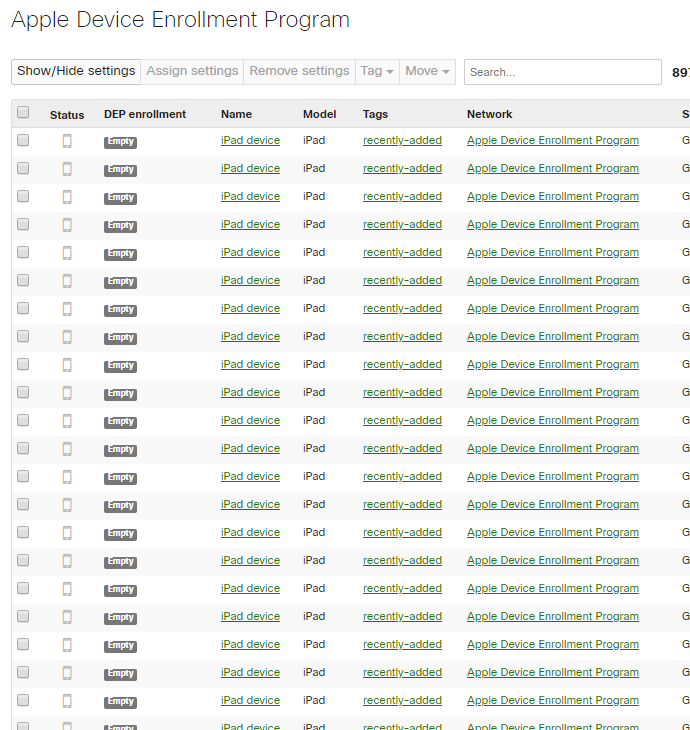Viewport: 690px width, 730px height.
Task: Click the device status icon in fourth row
Action: [67, 225]
